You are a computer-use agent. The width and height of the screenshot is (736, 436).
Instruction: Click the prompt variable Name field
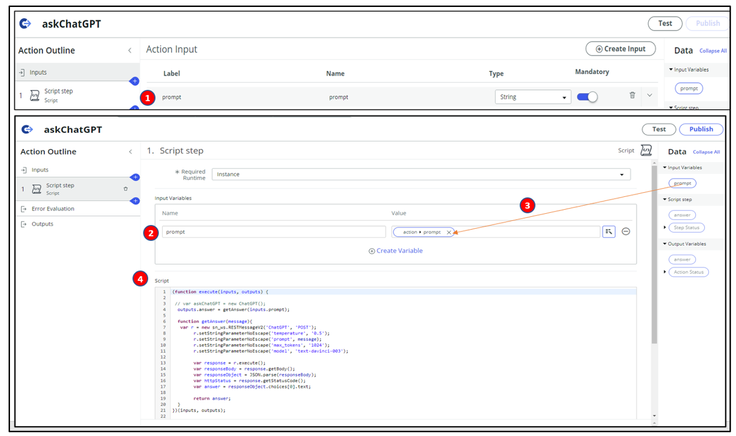coord(274,232)
